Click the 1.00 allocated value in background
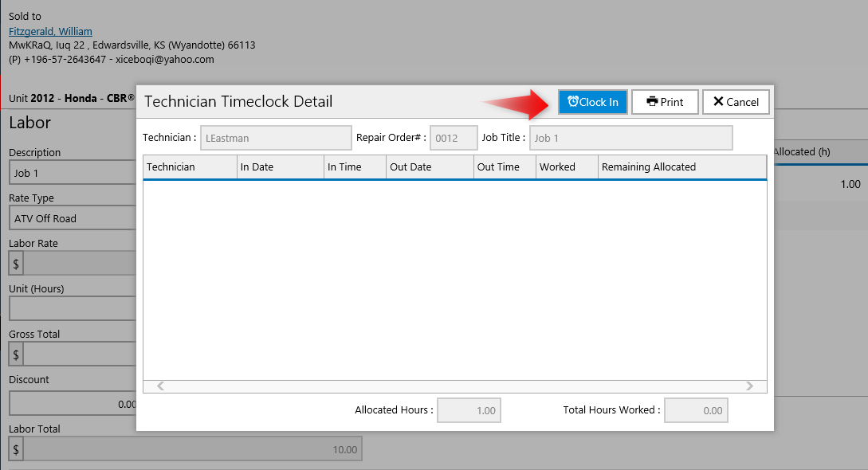 pyautogui.click(x=850, y=184)
